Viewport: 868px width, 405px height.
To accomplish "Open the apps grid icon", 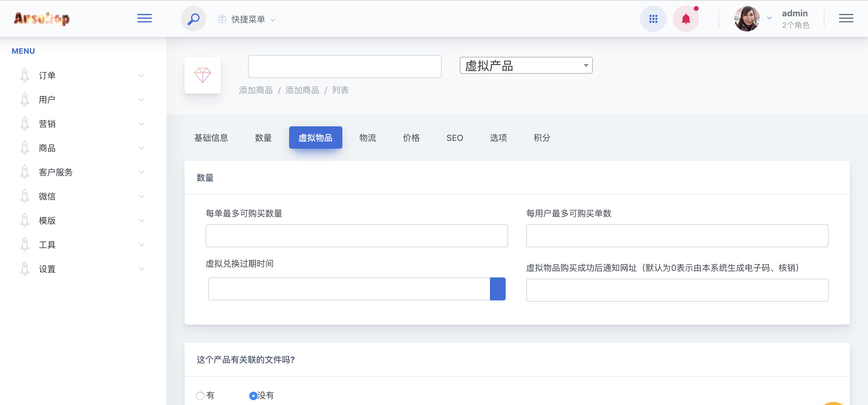I will click(x=653, y=19).
